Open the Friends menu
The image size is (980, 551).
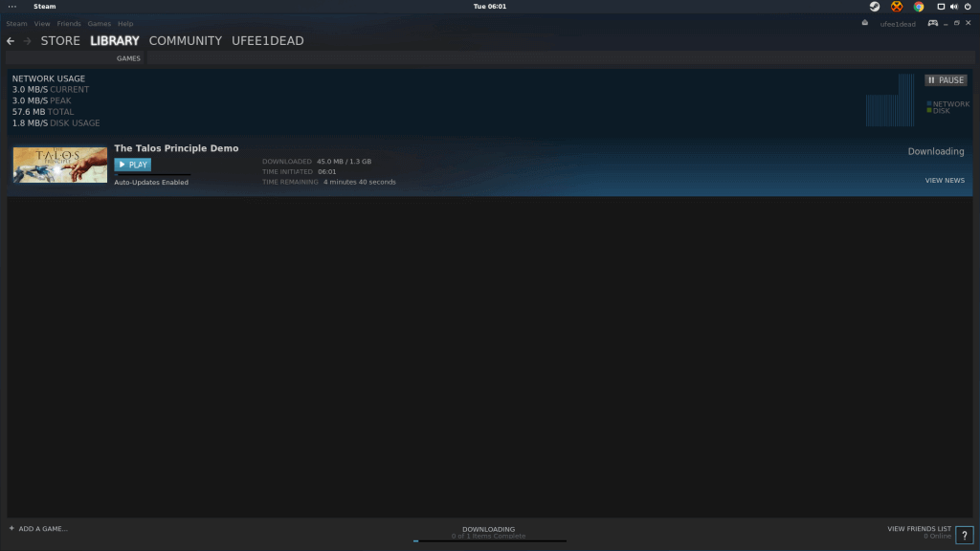[x=69, y=24]
